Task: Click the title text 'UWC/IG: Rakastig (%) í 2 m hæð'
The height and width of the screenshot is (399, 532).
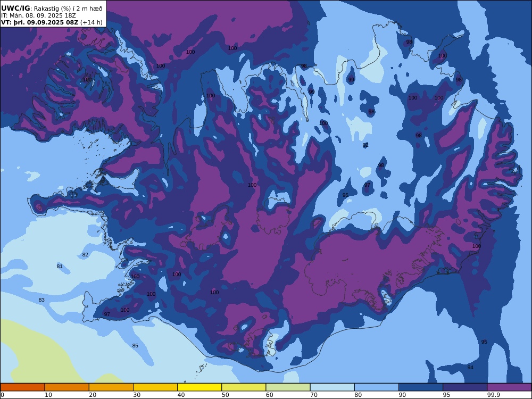Action: 52,9
